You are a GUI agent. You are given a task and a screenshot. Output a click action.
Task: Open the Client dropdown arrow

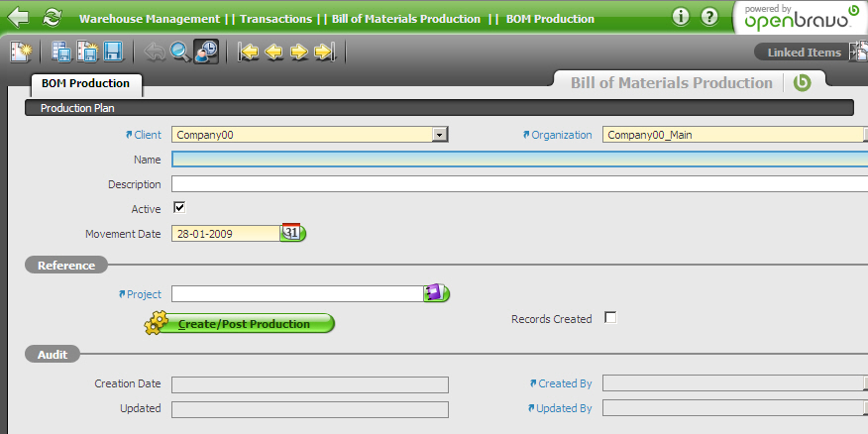(440, 135)
